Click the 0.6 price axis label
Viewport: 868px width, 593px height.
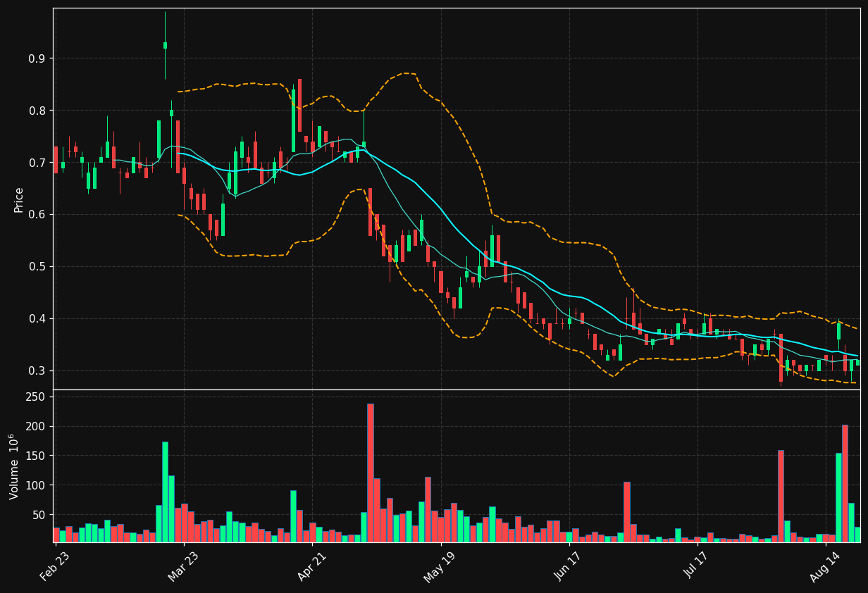[37, 215]
